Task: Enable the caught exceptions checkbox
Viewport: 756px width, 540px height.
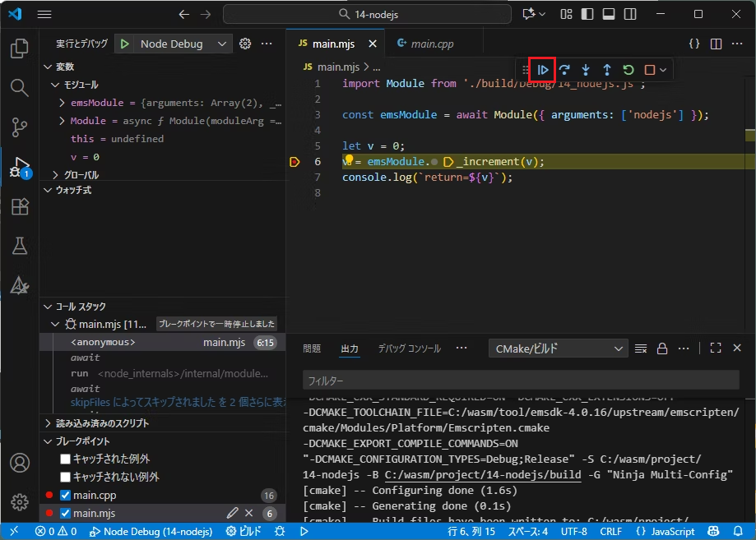Action: [66, 459]
